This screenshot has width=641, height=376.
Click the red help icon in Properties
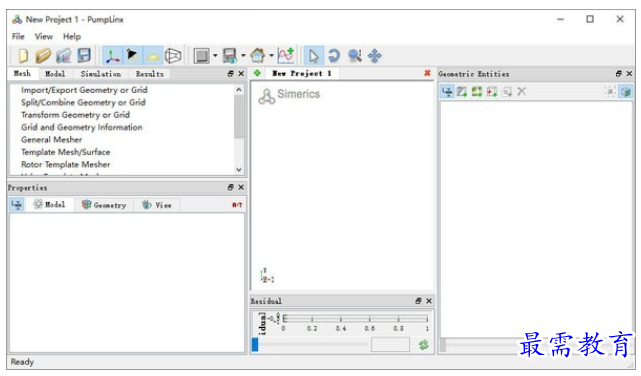237,205
